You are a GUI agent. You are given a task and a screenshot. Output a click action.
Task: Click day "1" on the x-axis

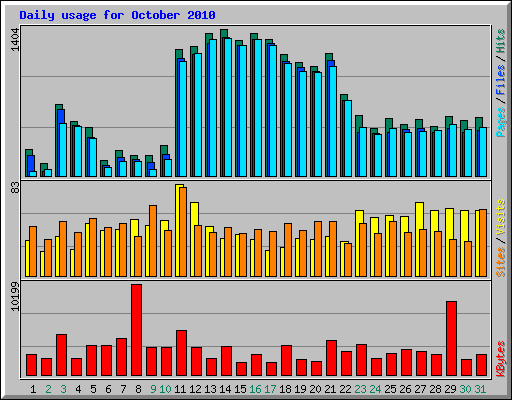coord(33,389)
